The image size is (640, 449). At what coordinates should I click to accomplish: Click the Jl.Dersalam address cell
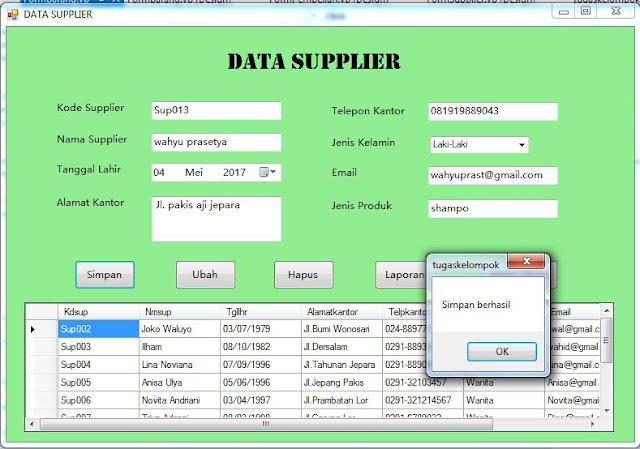pos(342,347)
